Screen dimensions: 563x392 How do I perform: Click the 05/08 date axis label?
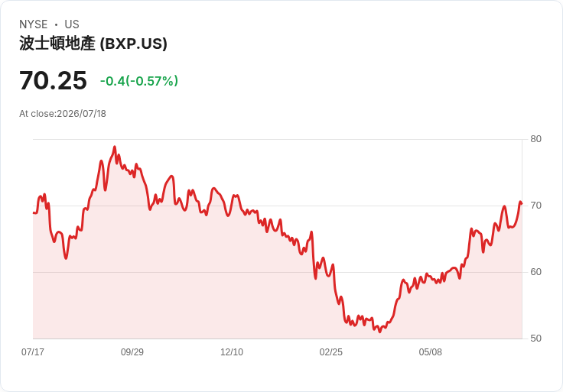[x=430, y=352]
